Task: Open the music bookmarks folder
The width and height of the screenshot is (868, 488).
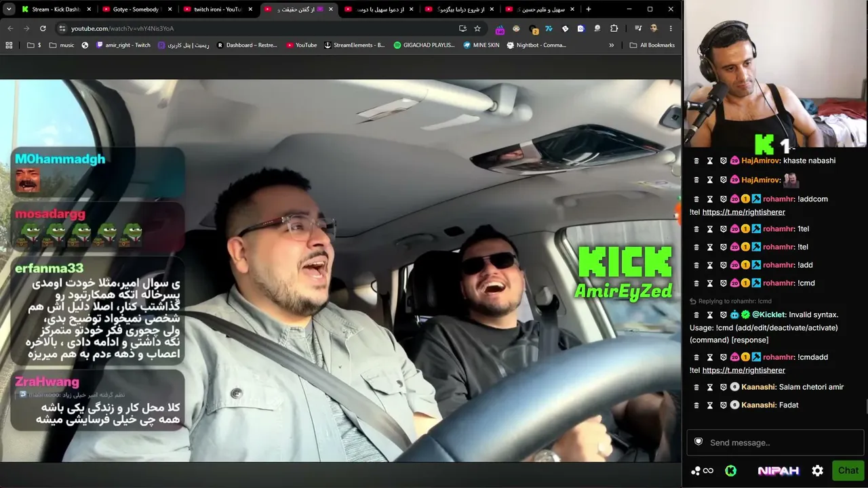Action: pos(62,45)
